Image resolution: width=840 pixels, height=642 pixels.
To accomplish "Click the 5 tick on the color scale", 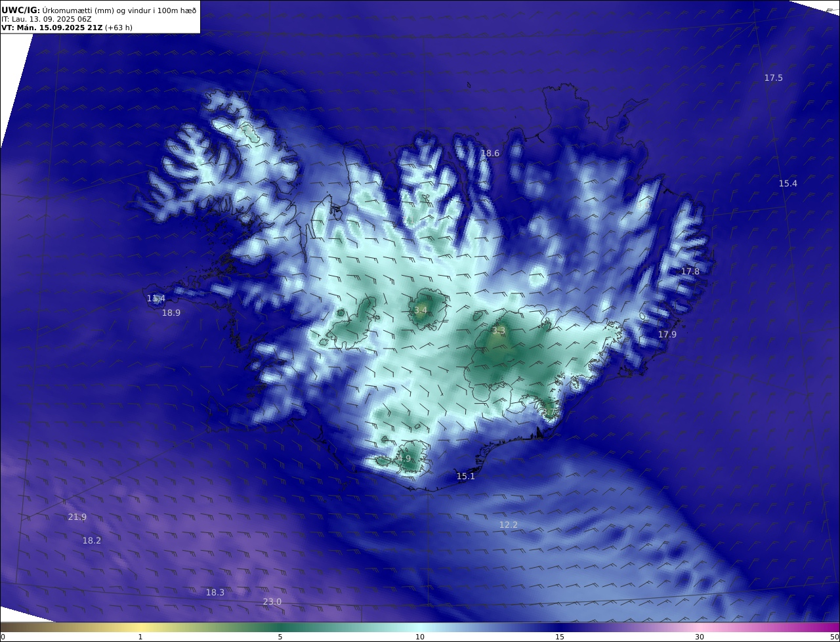I will (x=280, y=637).
